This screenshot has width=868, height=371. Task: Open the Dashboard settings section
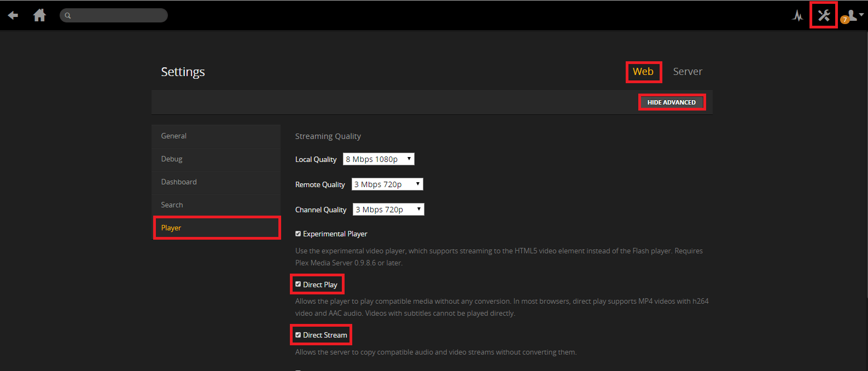(179, 182)
